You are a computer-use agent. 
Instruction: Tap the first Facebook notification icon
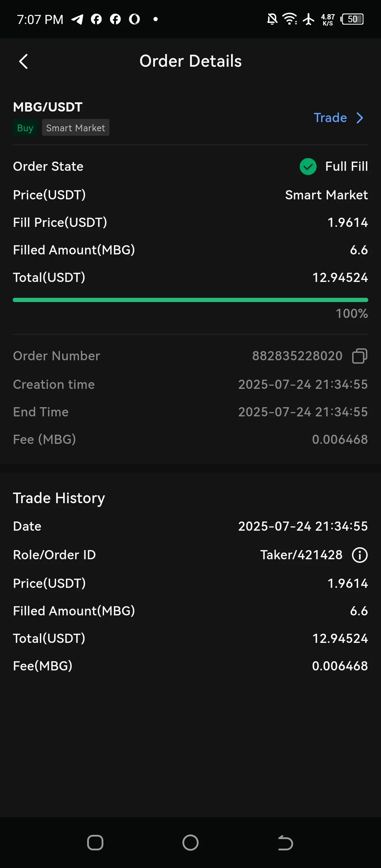[96, 19]
